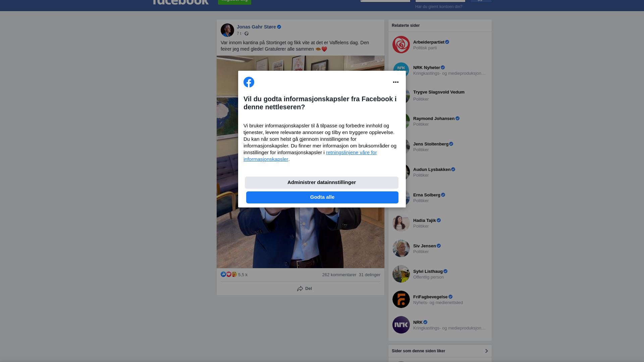Click the care reaction icon under post
This screenshot has height=362, width=644.
[234, 274]
